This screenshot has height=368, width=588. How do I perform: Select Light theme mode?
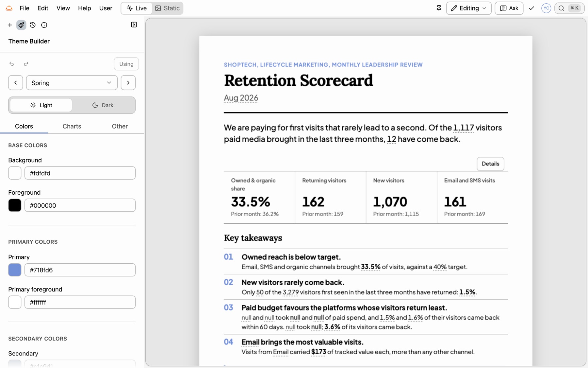[x=41, y=105]
